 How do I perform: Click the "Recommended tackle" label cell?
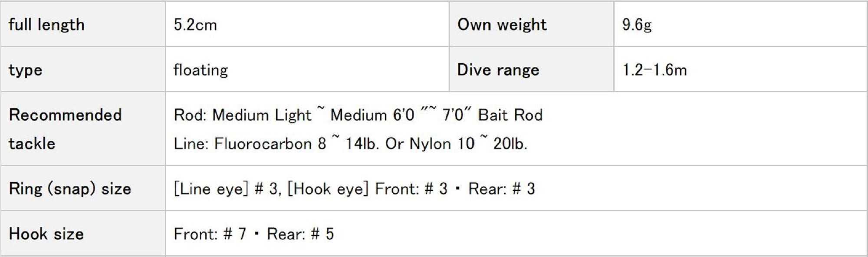click(65, 129)
